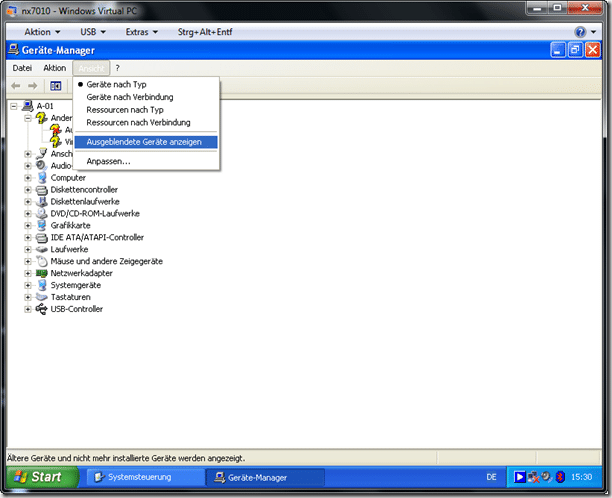Click the A-01 computer icon
This screenshot has height=498, width=612.
[28, 106]
